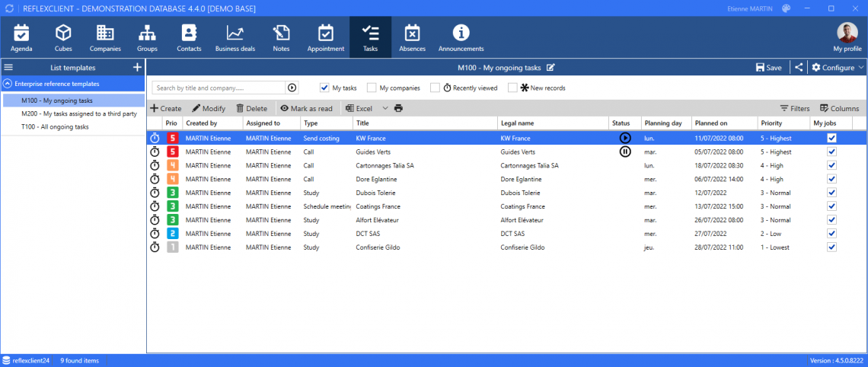This screenshot has width=868, height=367.
Task: Open the Configure dropdown
Action: coord(838,68)
